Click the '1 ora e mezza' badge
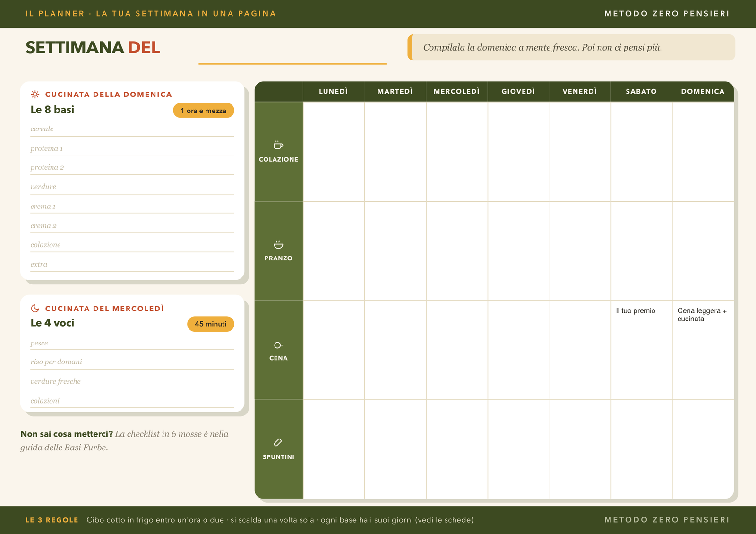This screenshot has width=756, height=534. [x=204, y=111]
